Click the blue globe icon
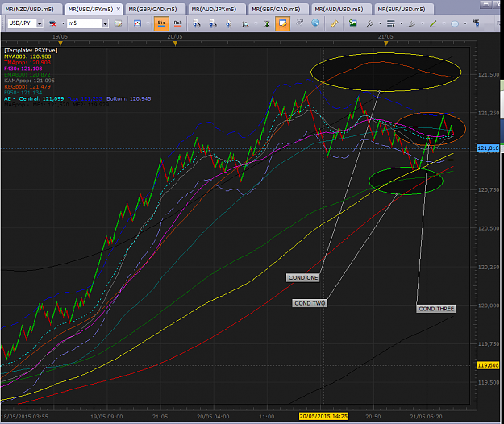 point(315,23)
